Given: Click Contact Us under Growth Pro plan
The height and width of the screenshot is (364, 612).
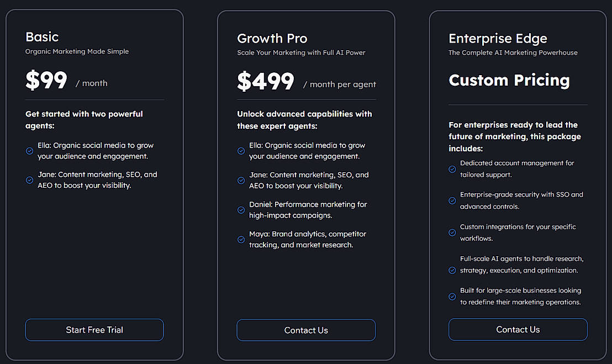Looking at the screenshot, I should (306, 330).
